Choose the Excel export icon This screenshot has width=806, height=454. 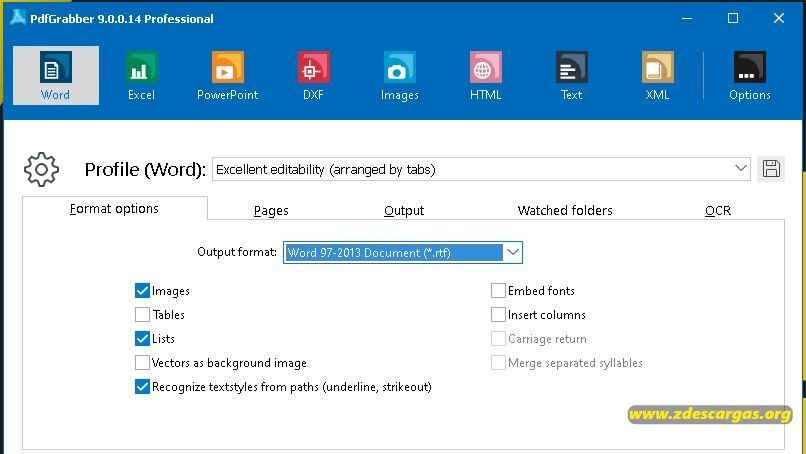coord(141,75)
